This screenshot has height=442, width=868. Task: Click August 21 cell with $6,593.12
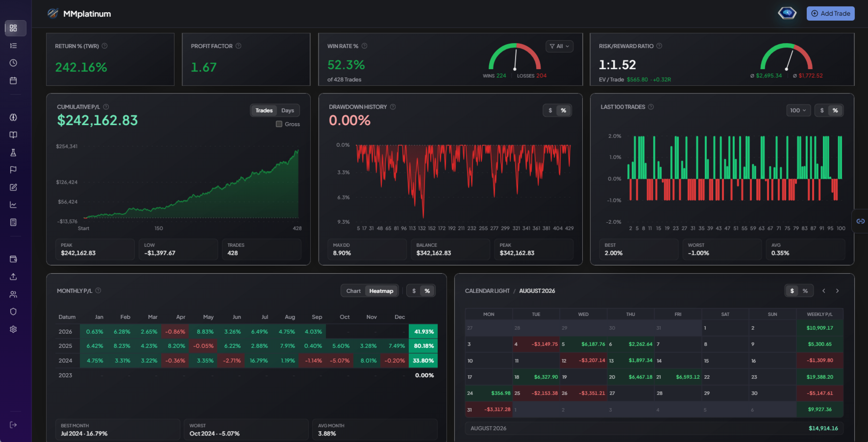point(678,377)
